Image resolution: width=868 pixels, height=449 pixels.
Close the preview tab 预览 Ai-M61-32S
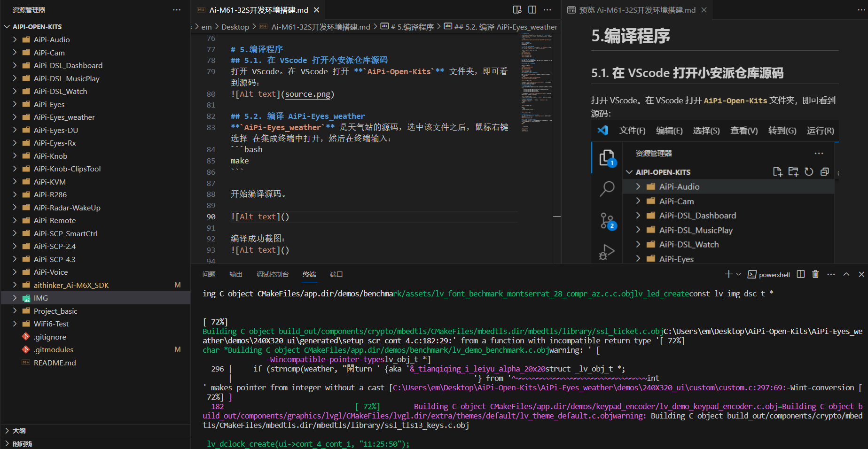coord(704,10)
